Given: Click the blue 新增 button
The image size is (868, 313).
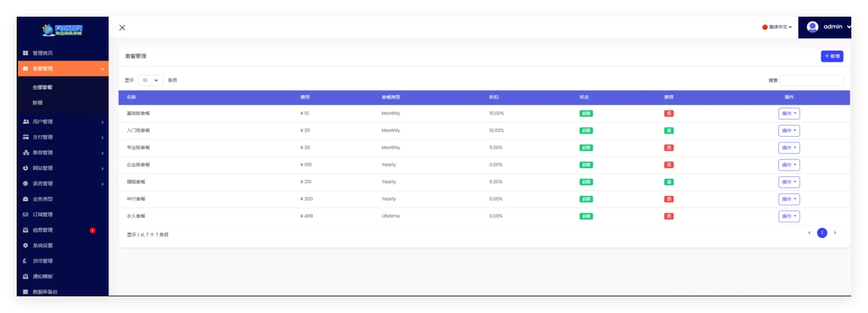Looking at the screenshot, I should 832,56.
